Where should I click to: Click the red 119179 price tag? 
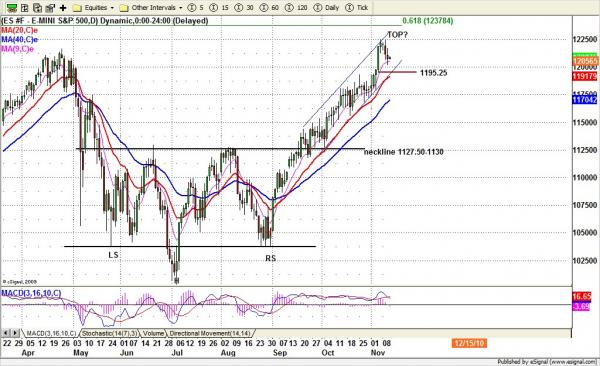pyautogui.click(x=585, y=77)
